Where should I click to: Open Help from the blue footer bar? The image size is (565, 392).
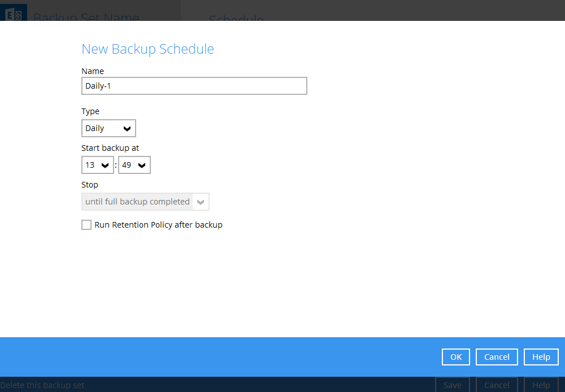click(541, 357)
